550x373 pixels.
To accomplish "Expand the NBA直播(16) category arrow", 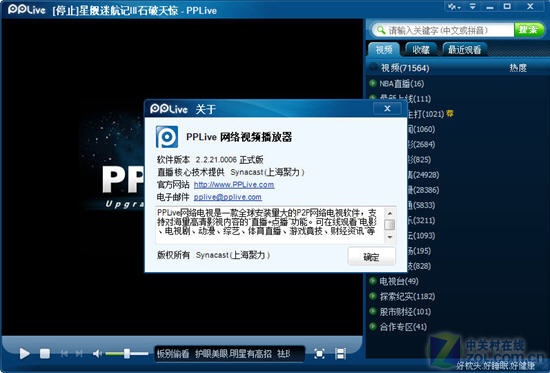I will (x=373, y=83).
